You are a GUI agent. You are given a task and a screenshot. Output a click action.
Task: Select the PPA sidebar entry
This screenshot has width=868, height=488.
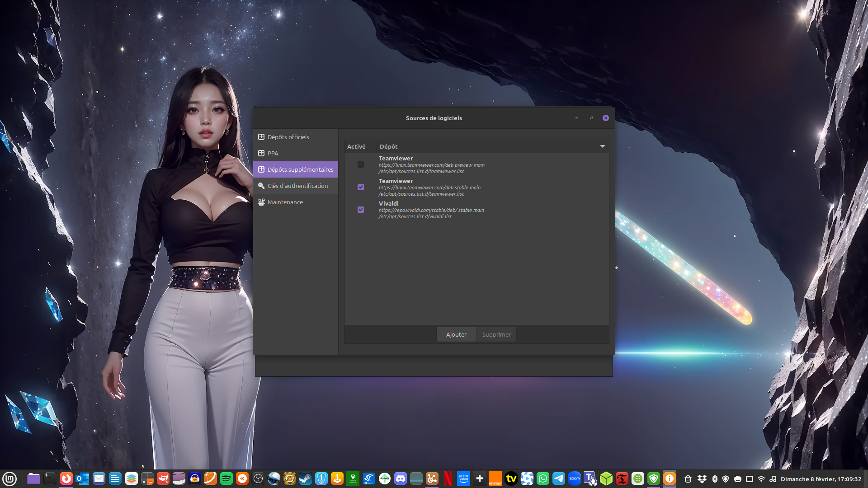coord(273,153)
